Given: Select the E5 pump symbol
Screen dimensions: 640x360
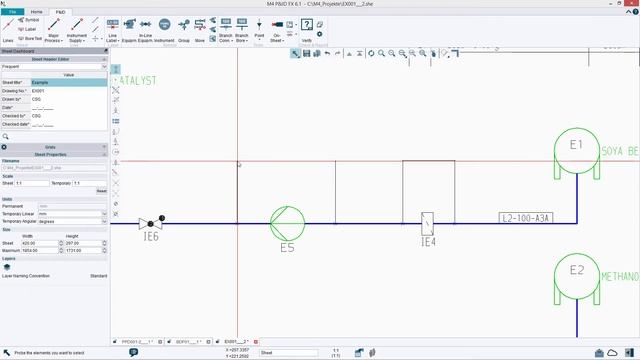Looking at the screenshot, I should click(x=287, y=223).
